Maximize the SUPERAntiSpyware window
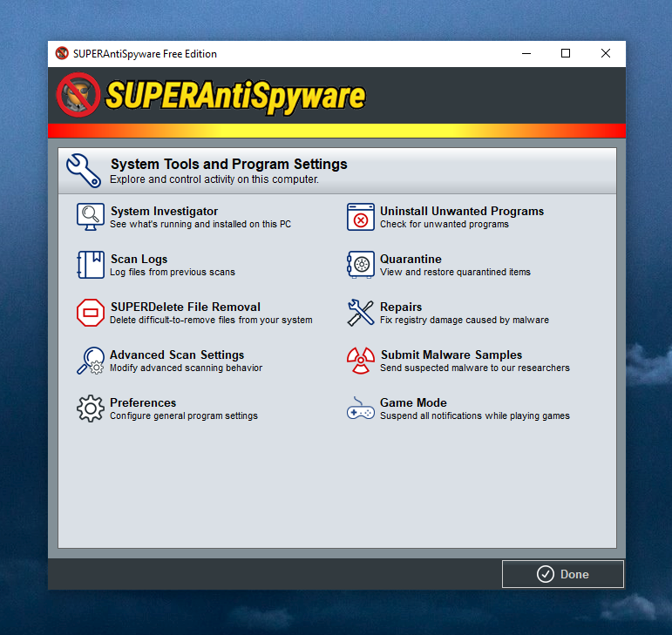This screenshot has width=672, height=635. point(566,53)
